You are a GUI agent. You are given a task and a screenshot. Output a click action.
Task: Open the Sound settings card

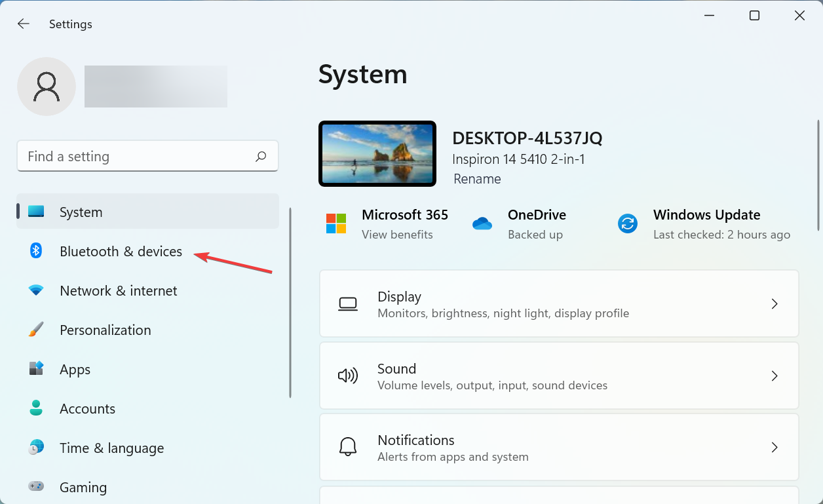559,376
